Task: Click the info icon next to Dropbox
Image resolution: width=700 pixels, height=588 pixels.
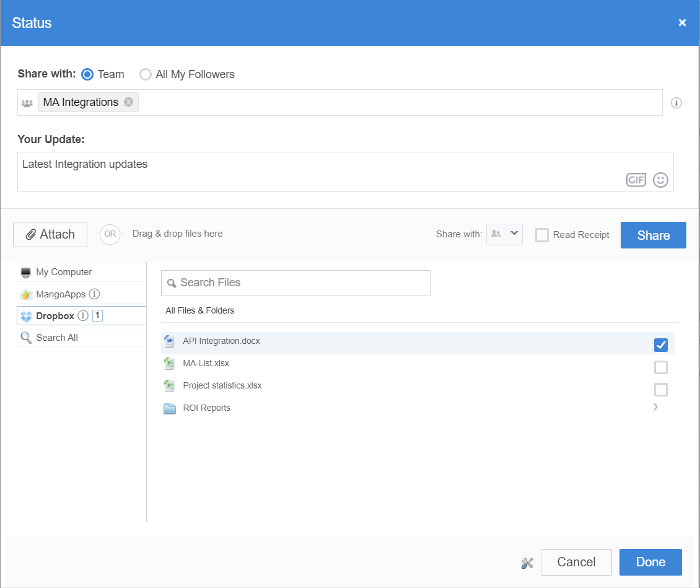Action: tap(83, 316)
